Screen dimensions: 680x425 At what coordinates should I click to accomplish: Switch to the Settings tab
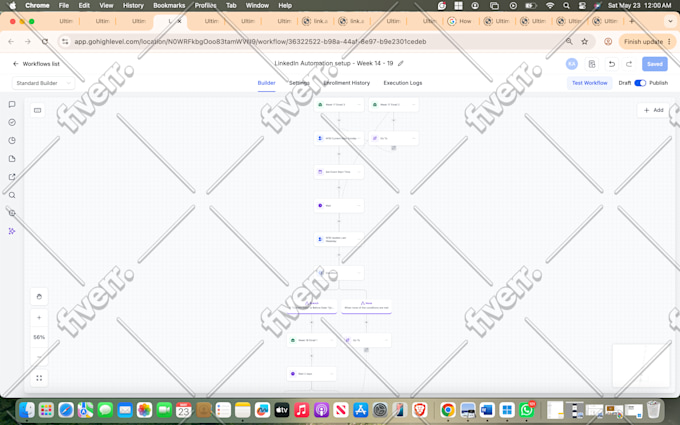pos(299,83)
